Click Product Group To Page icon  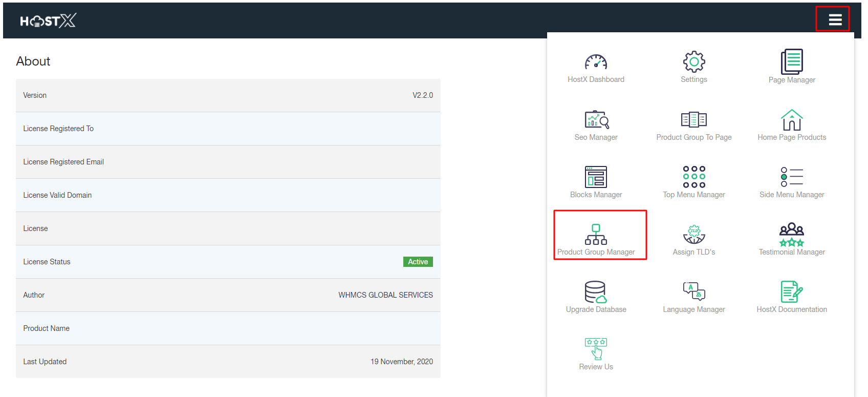pos(693,120)
